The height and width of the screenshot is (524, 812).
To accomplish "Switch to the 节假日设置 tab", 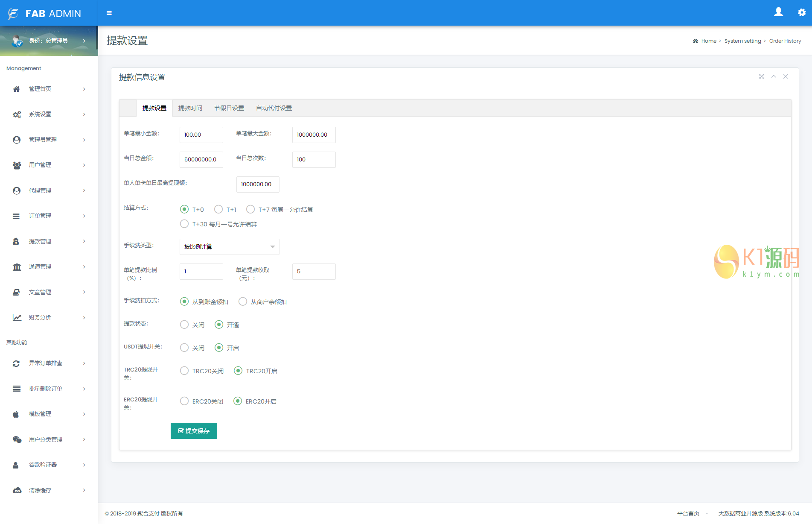I will click(x=229, y=108).
